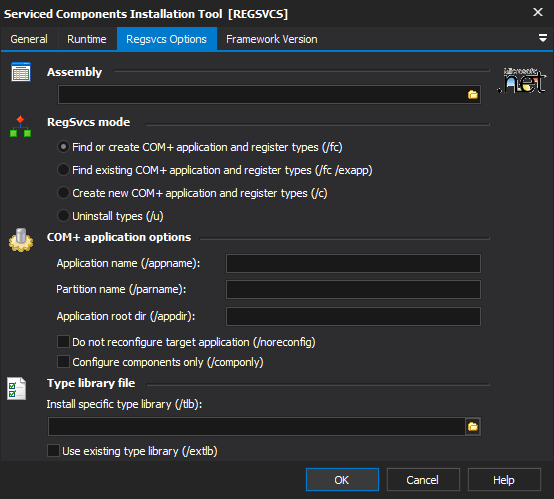Open the tab overflow dropdown arrow

(543, 38)
